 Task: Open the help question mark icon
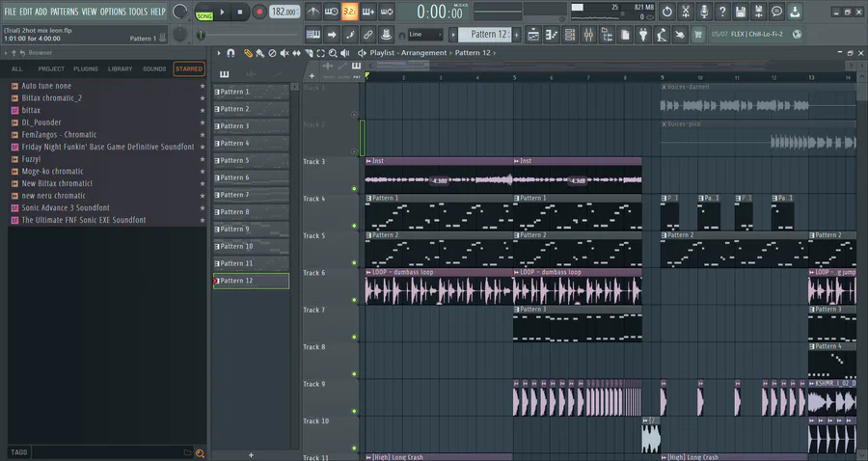721,12
